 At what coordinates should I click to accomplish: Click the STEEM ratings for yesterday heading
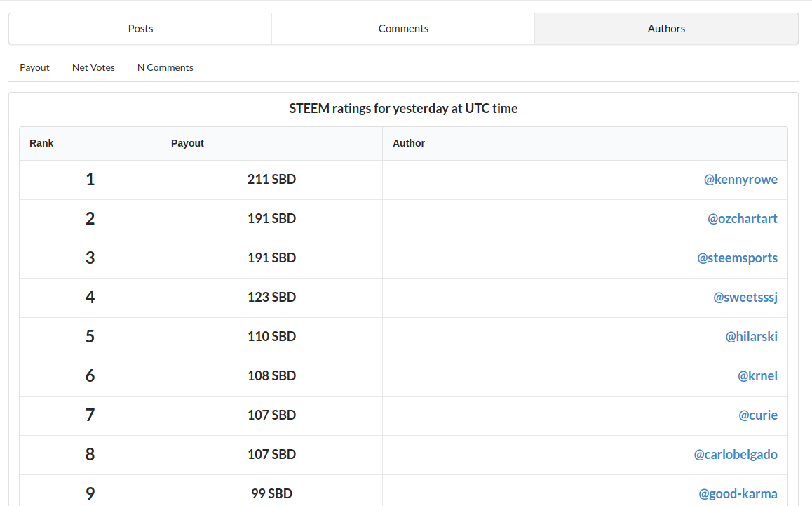pos(403,108)
